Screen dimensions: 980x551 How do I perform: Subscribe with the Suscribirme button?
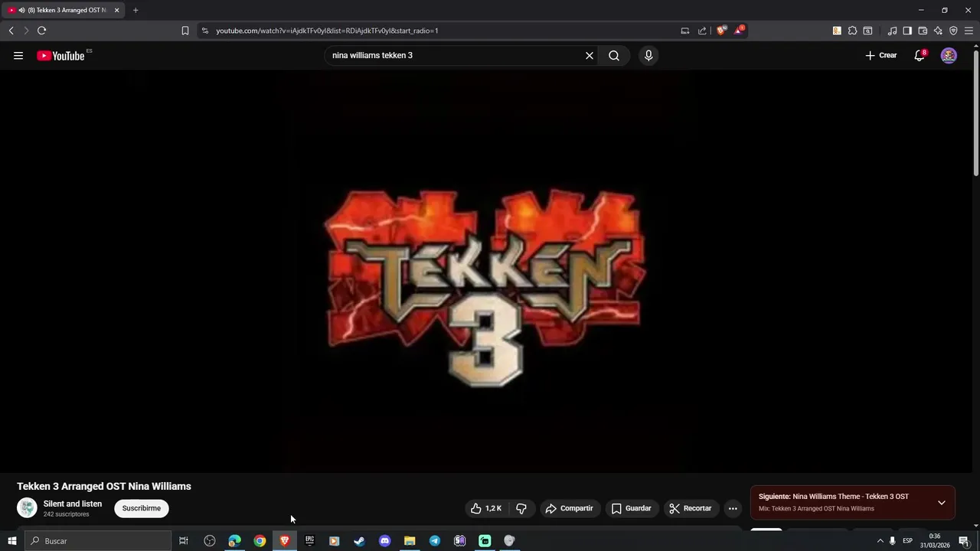point(142,508)
